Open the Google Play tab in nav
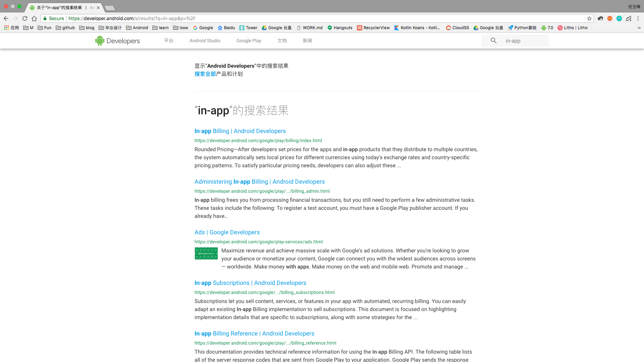The image size is (644, 362). coord(249,41)
